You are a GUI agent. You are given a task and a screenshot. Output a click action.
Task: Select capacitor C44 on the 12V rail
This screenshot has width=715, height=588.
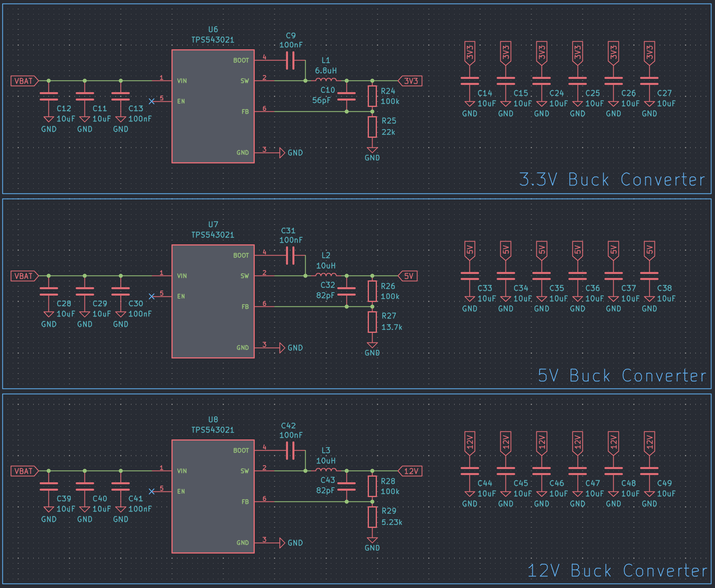point(470,471)
